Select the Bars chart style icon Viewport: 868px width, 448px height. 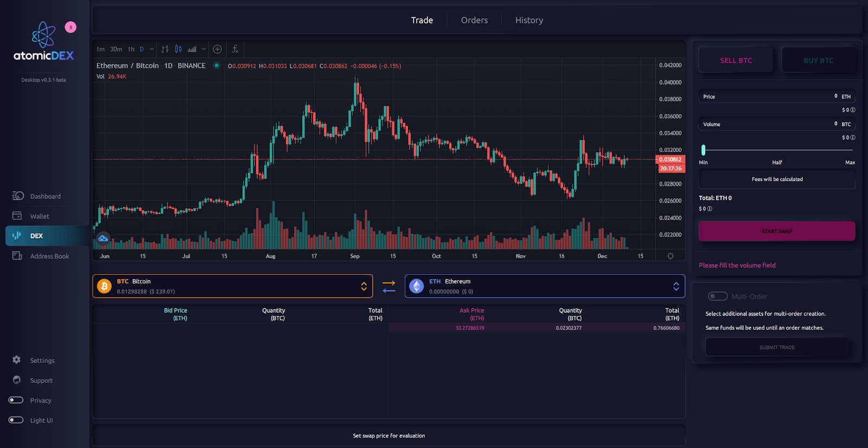click(165, 49)
